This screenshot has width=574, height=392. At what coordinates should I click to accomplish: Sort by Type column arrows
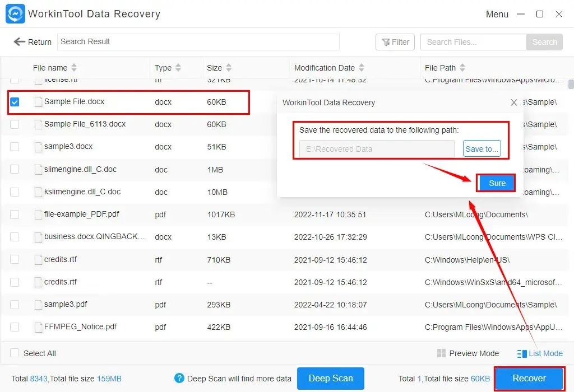coord(178,68)
